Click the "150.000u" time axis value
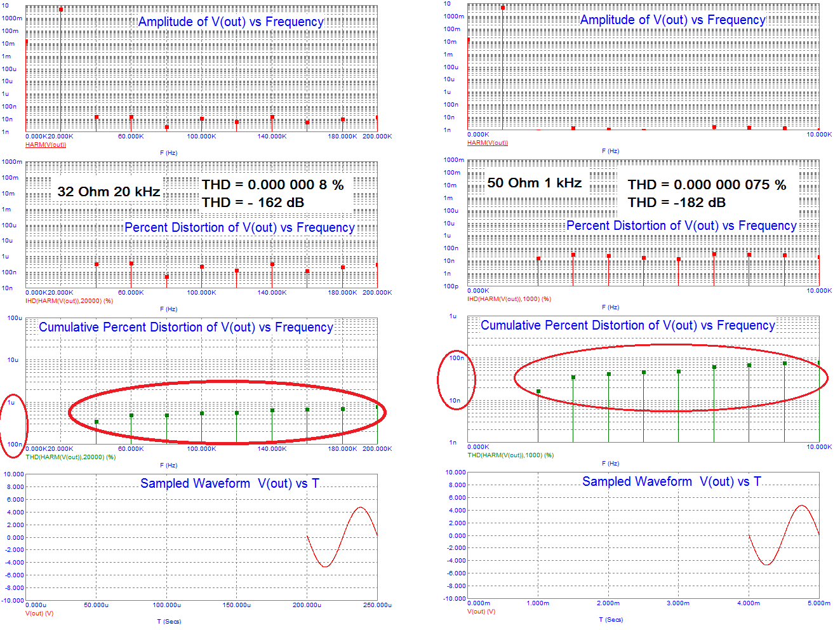 237,605
